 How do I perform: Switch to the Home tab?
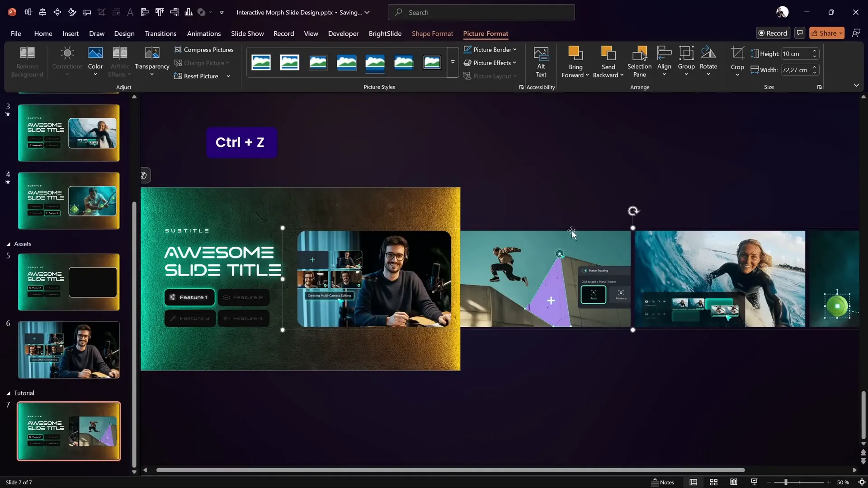tap(43, 33)
